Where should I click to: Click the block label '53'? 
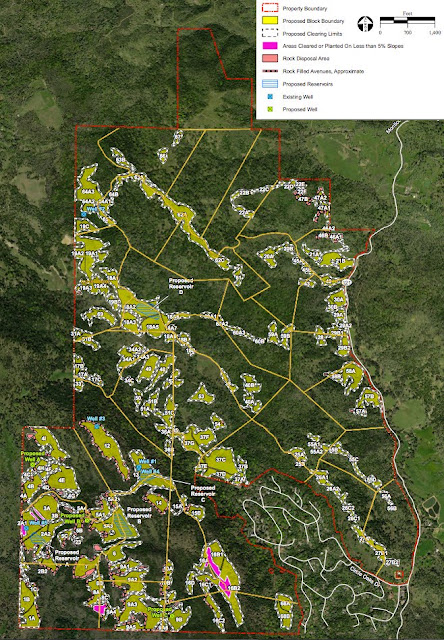pyautogui.click(x=201, y=396)
